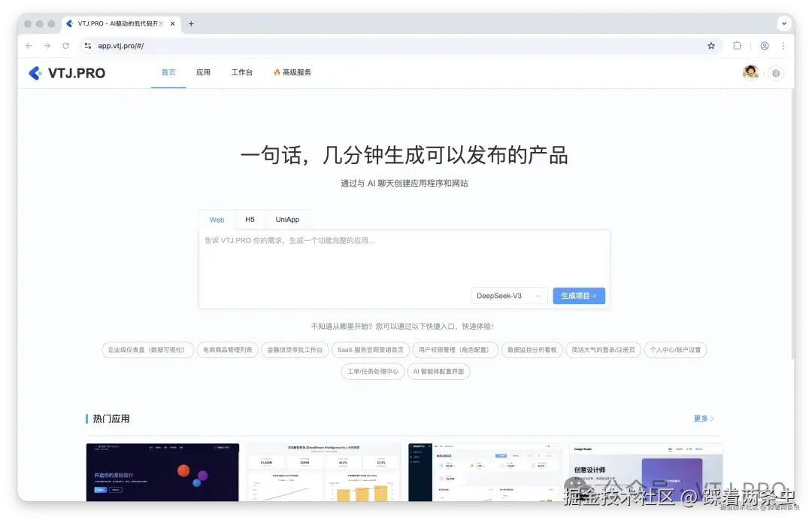
Task: Click the 企业级仪表盘（数据可视化）quick entry
Action: pos(147,350)
